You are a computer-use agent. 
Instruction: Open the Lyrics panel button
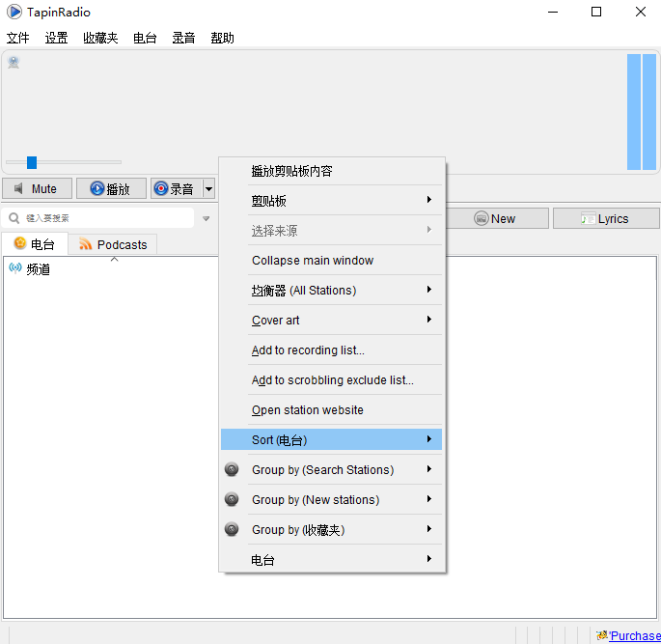coord(604,218)
